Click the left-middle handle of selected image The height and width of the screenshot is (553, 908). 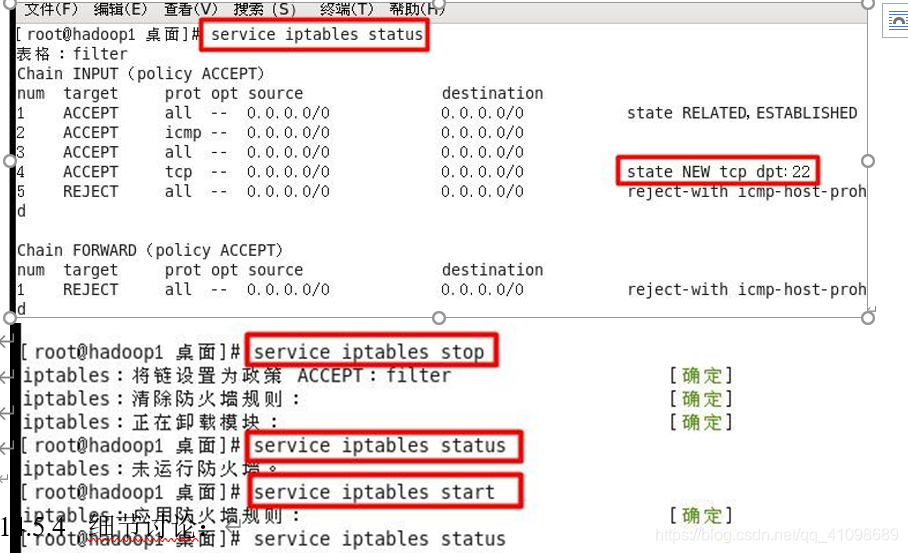pos(9,161)
